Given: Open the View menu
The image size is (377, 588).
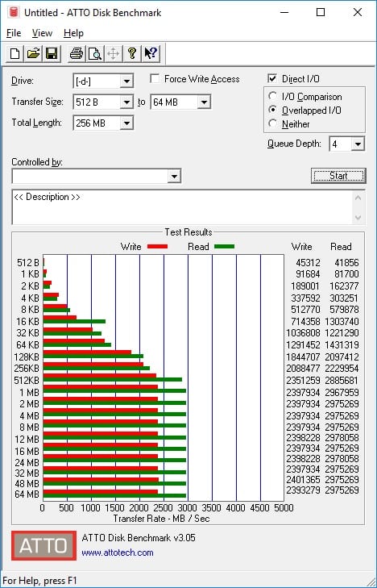Looking at the screenshot, I should 42,33.
